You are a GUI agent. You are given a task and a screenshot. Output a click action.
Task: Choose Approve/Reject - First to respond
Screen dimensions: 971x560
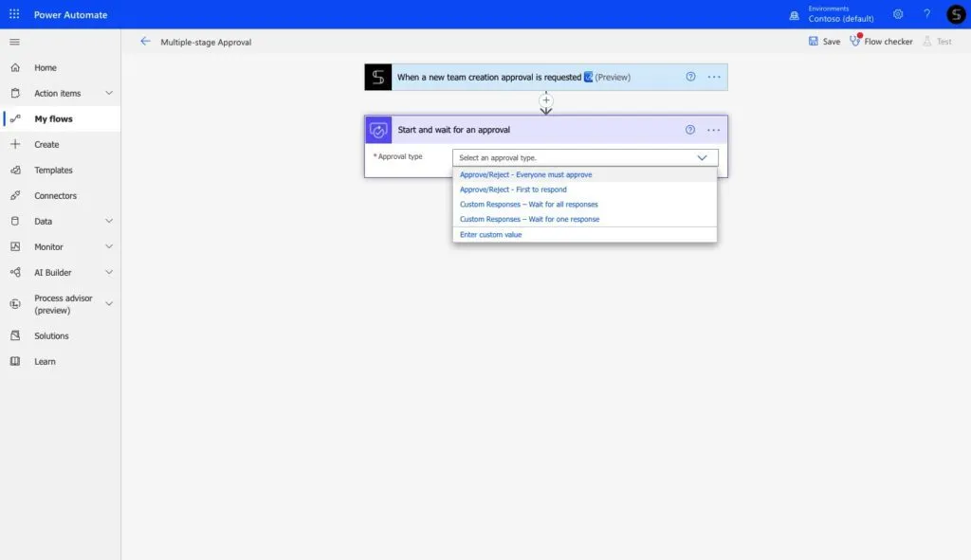584,190
